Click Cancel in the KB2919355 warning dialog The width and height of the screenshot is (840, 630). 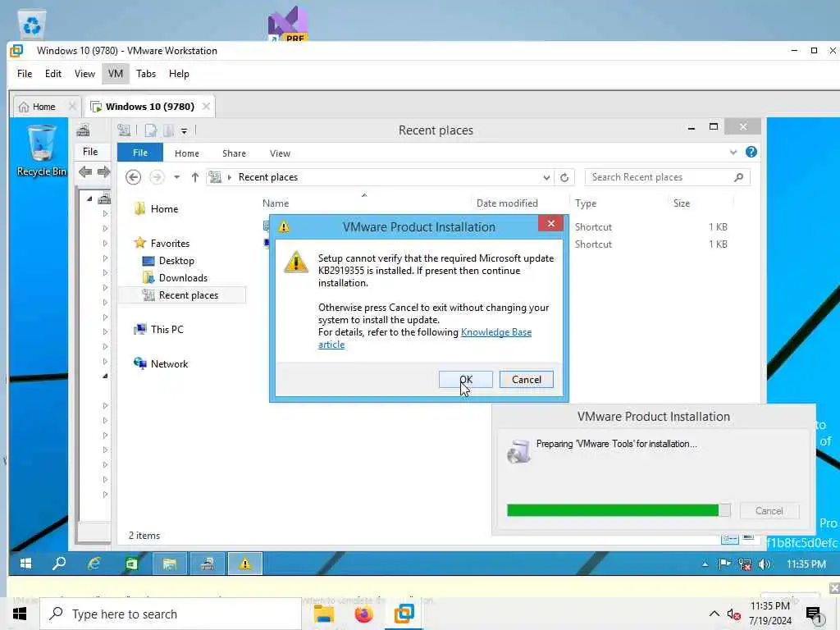[x=526, y=379]
